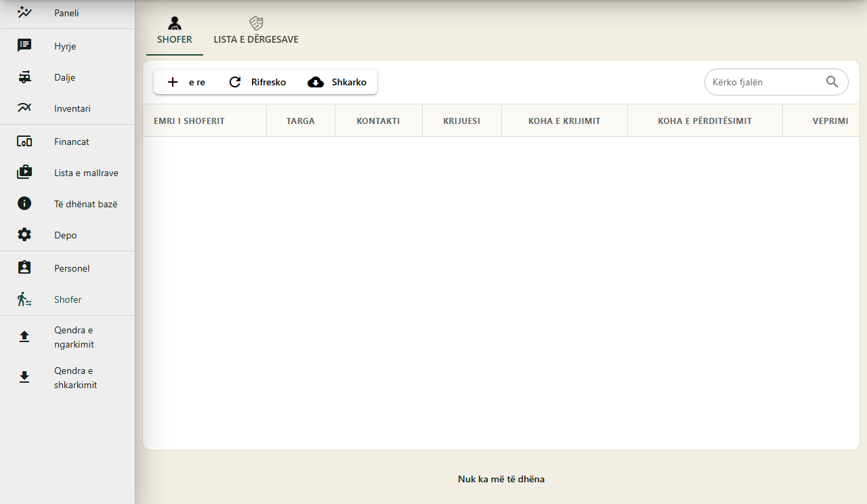Click the Qendra e ngarkimit upload icon

point(24,337)
